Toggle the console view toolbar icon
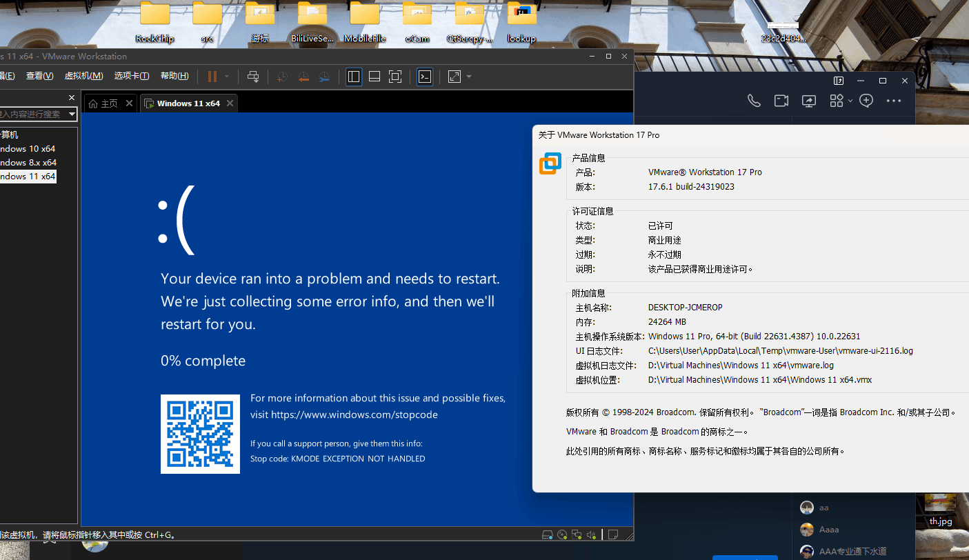The height and width of the screenshot is (560, 969). click(x=426, y=77)
